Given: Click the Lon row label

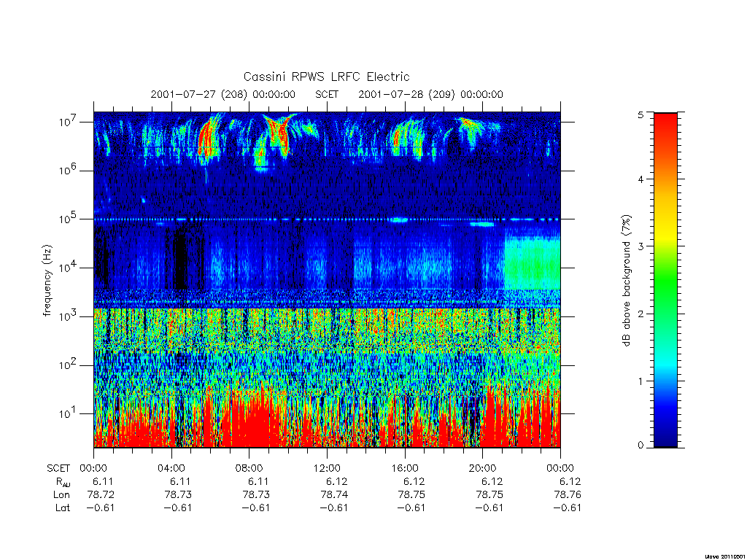Looking at the screenshot, I should click(x=61, y=495).
